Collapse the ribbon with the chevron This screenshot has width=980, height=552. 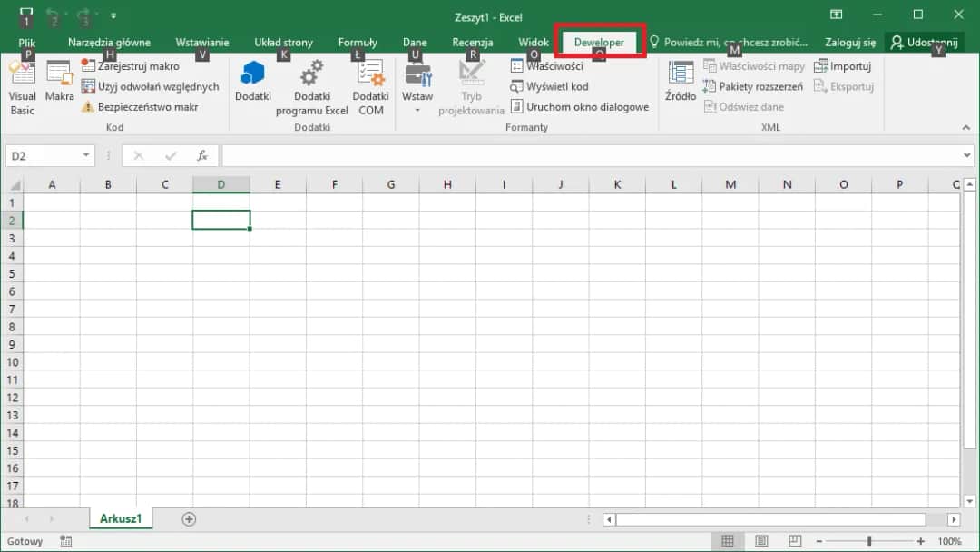pyautogui.click(x=965, y=127)
